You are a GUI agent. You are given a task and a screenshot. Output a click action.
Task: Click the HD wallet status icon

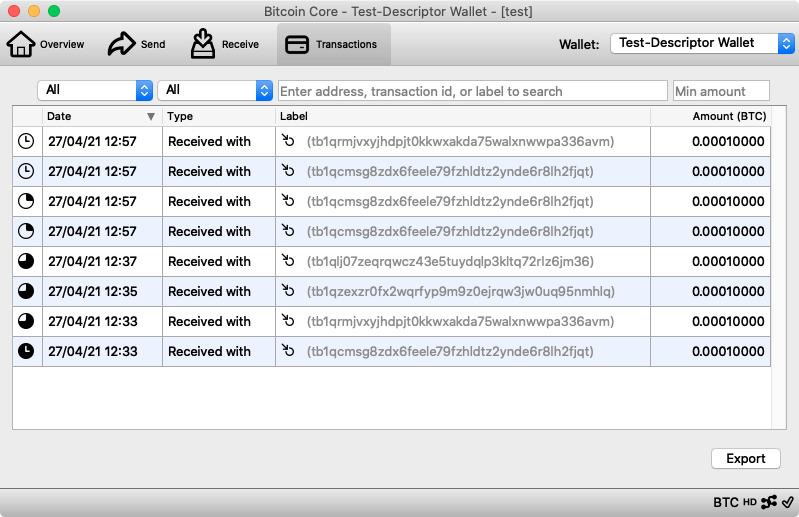coord(750,502)
